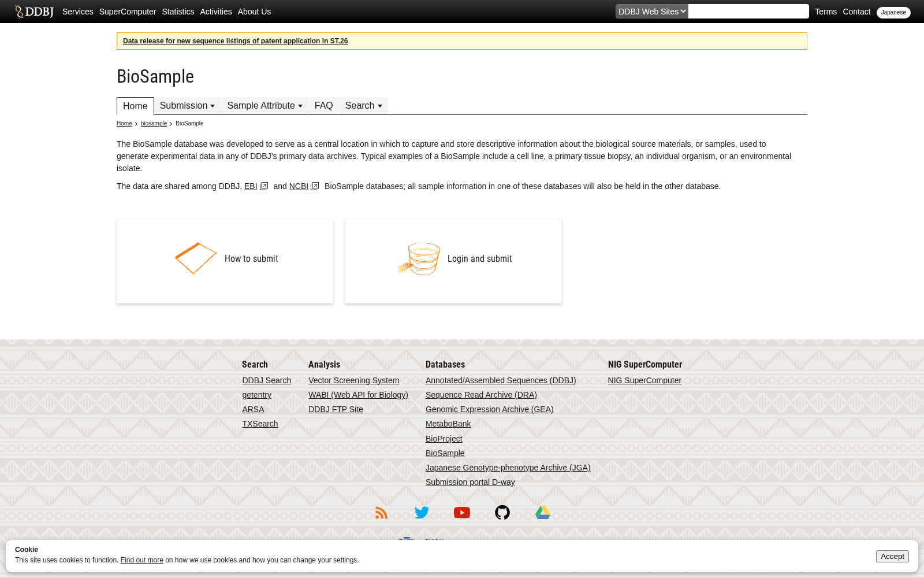Open Statistics in the top menu

click(x=178, y=12)
